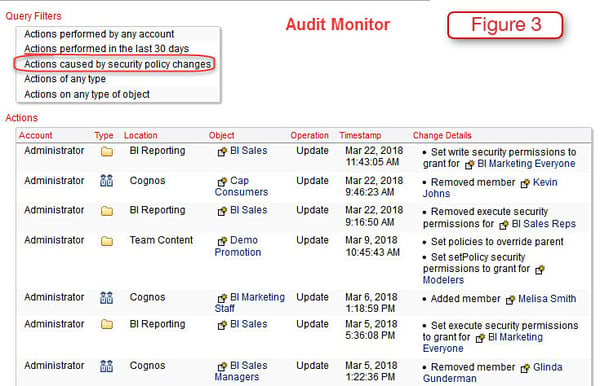The image size is (600, 386).
Task: Select filter Actions performed in the last 30 days
Action: coord(106,49)
